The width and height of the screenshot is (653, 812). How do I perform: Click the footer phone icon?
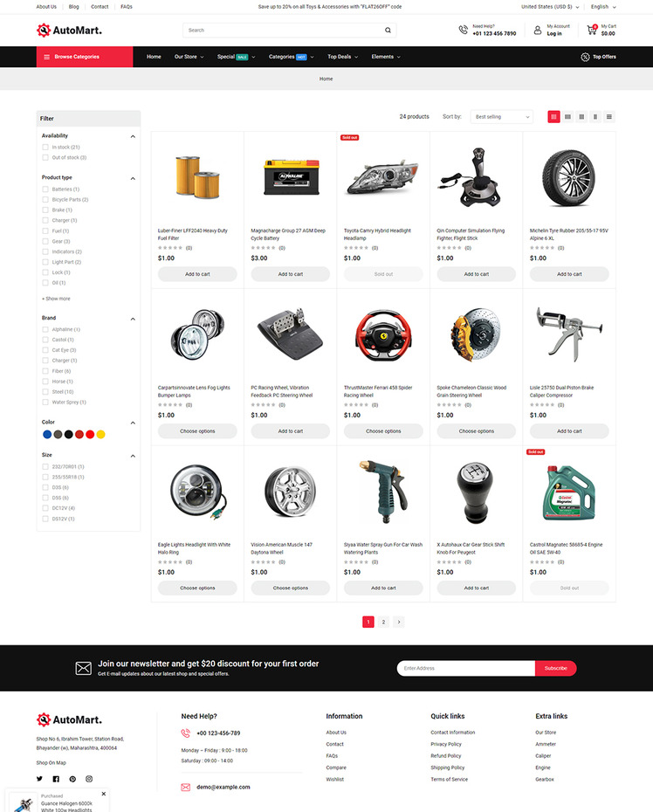(x=185, y=733)
